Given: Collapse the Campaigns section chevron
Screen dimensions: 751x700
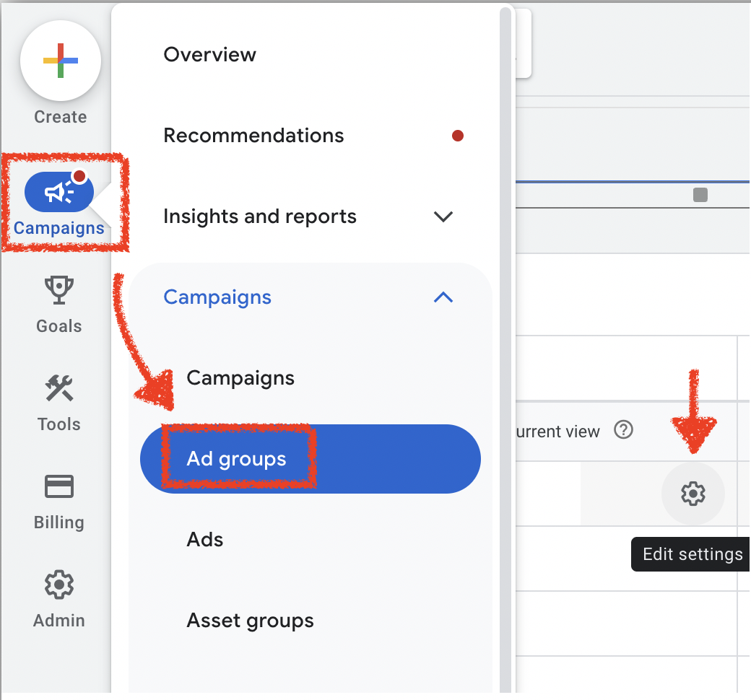Looking at the screenshot, I should tap(443, 297).
